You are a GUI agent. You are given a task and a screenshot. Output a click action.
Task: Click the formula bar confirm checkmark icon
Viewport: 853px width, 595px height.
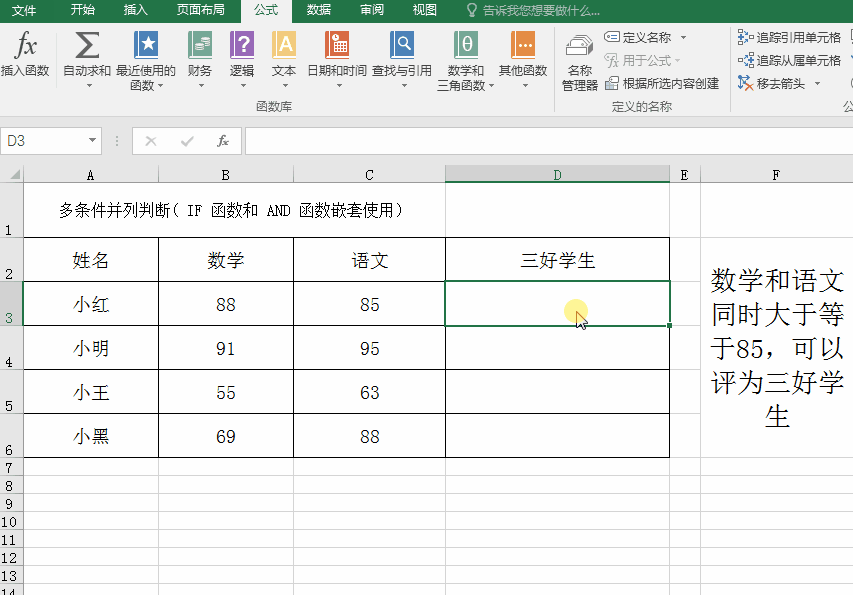point(187,141)
